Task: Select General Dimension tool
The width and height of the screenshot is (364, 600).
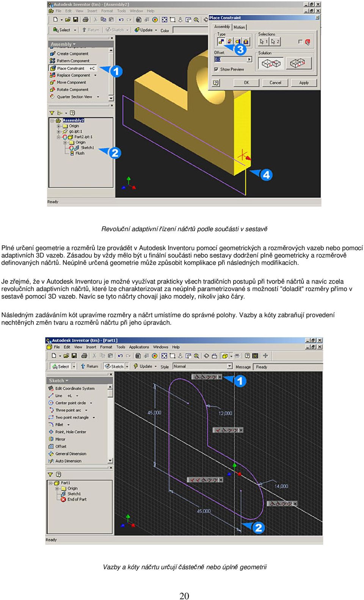Action: point(67,454)
